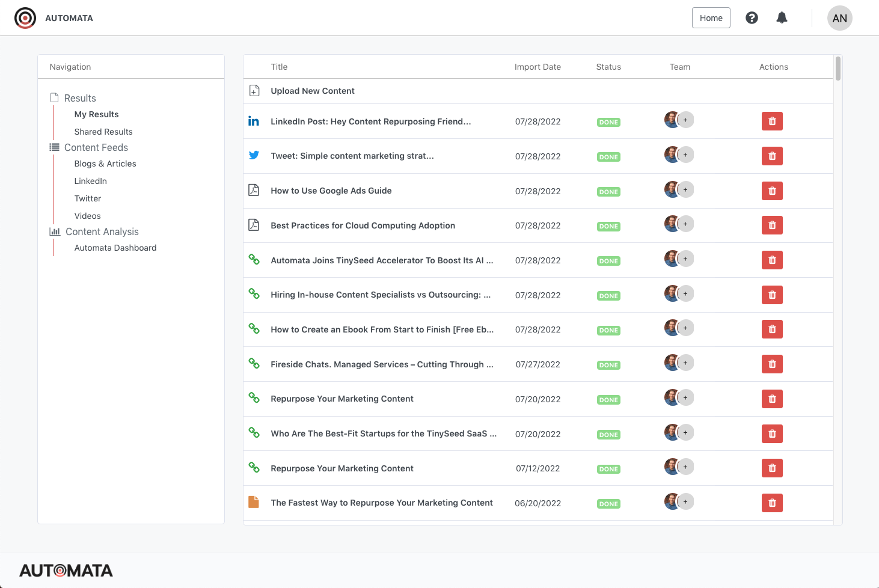Click the orange file icon for Fastest Way row
The width and height of the screenshot is (879, 588).
254,502
